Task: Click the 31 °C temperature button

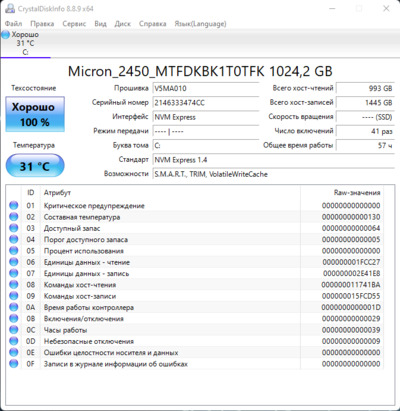Action: pos(35,166)
